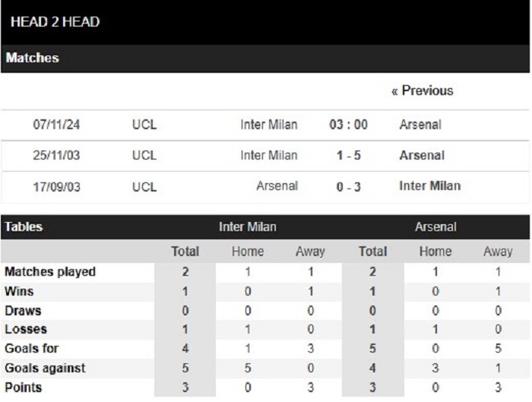Click Arsenal column group header in Tables

tap(435, 226)
